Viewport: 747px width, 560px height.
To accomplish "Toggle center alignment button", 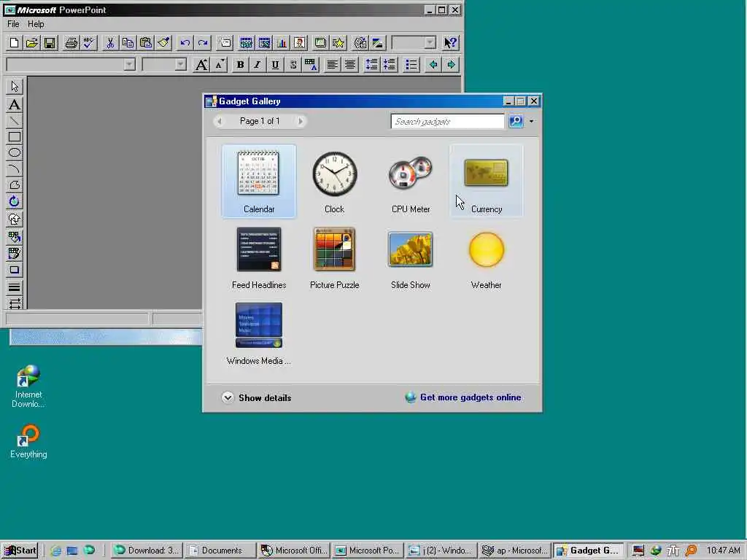I will click(349, 64).
